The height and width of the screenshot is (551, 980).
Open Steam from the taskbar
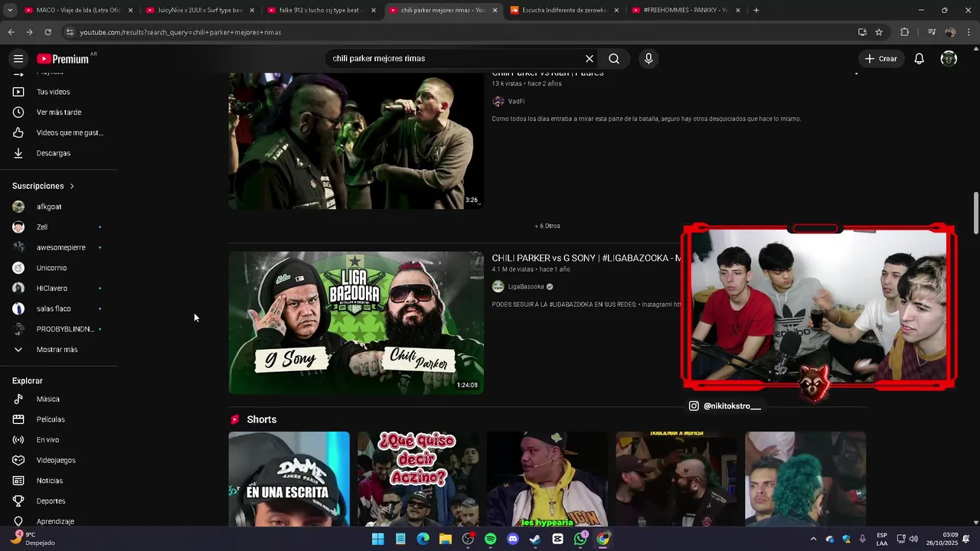pyautogui.click(x=535, y=539)
